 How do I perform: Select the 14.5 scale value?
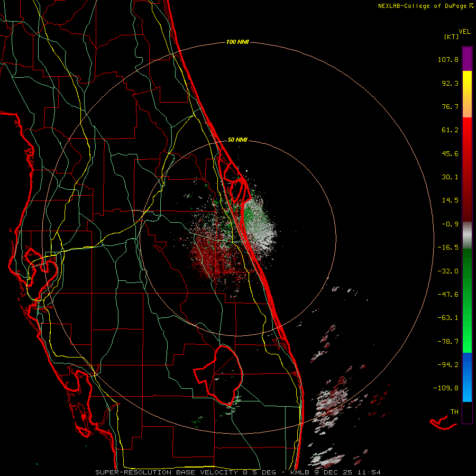coord(450,200)
